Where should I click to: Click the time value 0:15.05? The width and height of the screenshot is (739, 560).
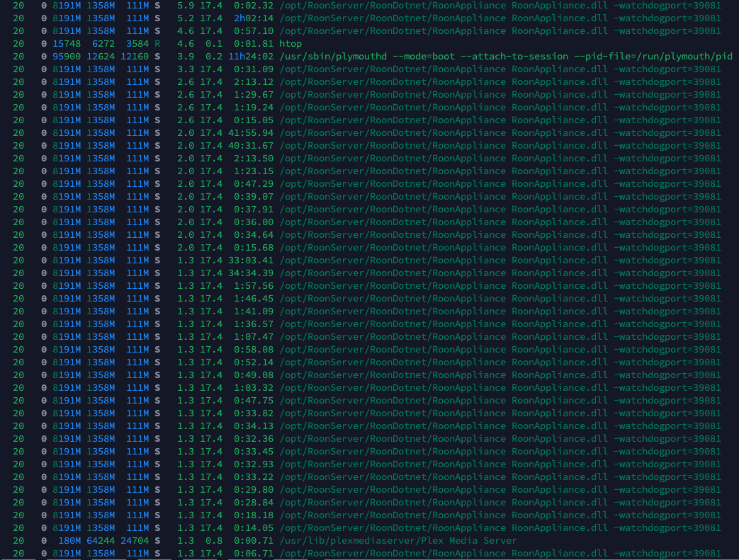(x=254, y=120)
